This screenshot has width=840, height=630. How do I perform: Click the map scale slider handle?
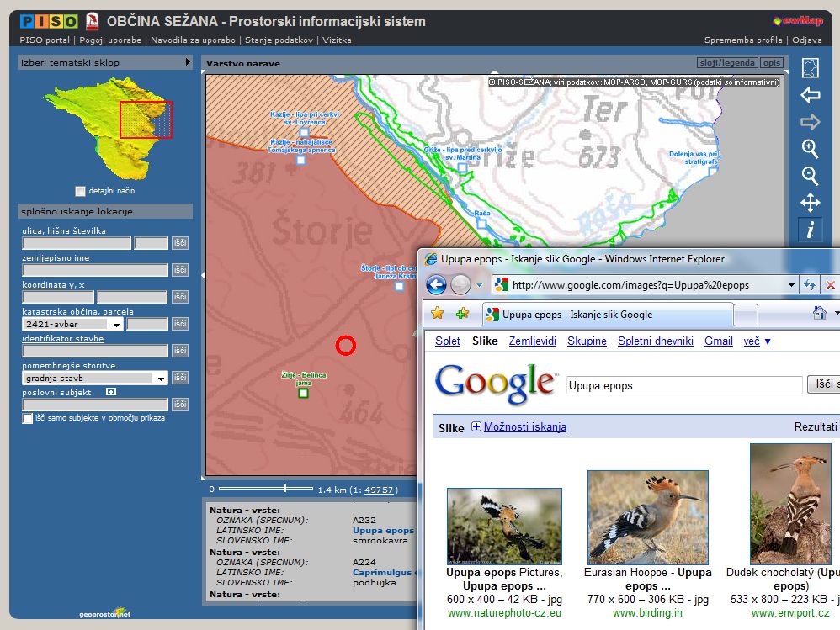point(285,488)
